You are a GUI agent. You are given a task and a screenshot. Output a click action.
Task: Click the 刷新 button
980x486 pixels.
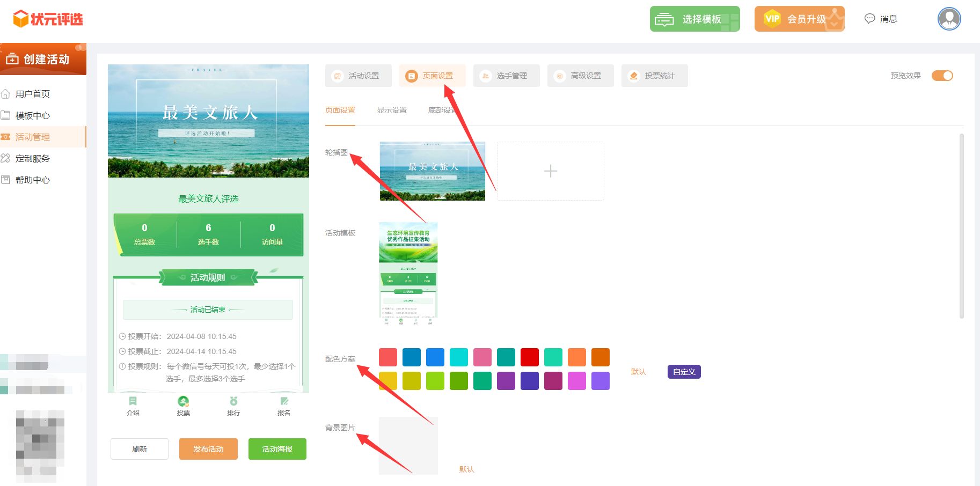140,449
